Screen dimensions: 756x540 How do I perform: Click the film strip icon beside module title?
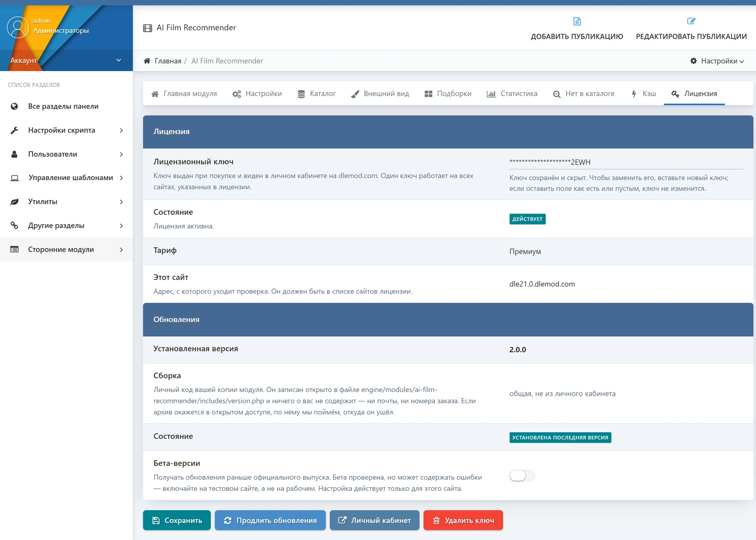click(148, 28)
